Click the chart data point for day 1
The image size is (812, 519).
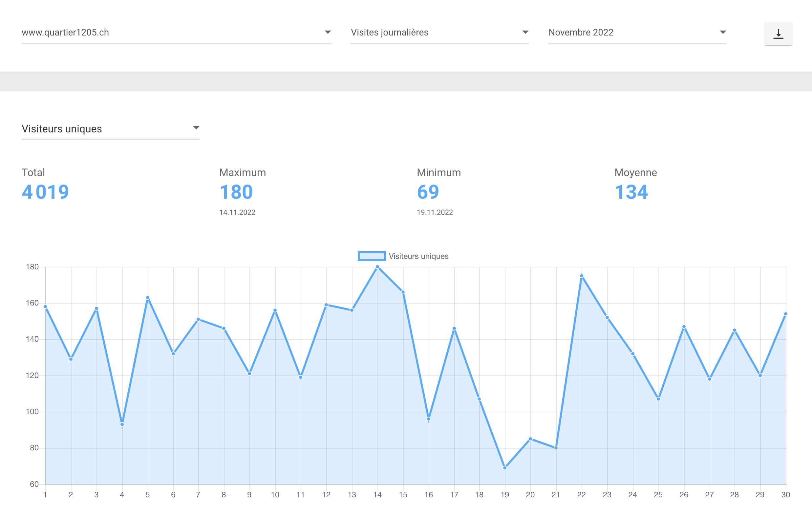[45, 307]
